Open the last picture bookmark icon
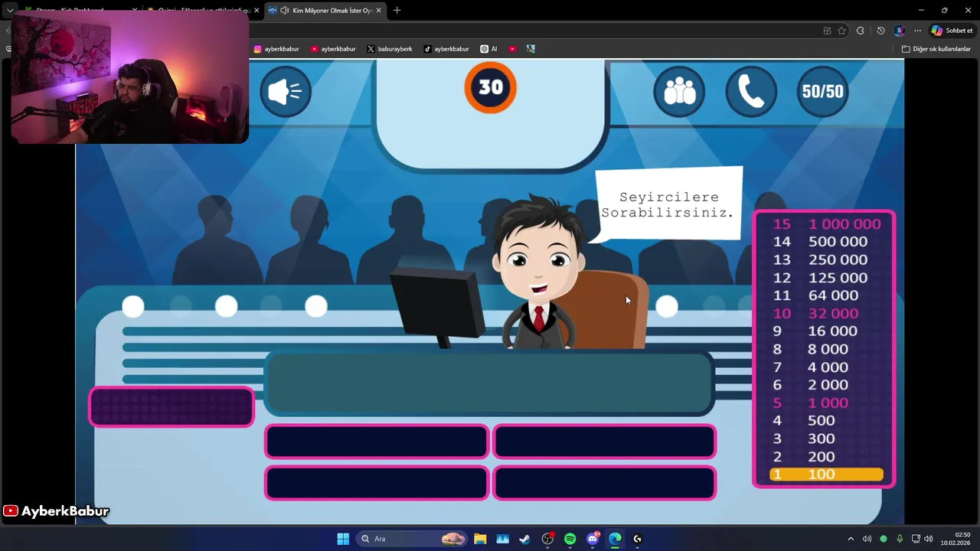The width and height of the screenshot is (980, 551). (531, 49)
